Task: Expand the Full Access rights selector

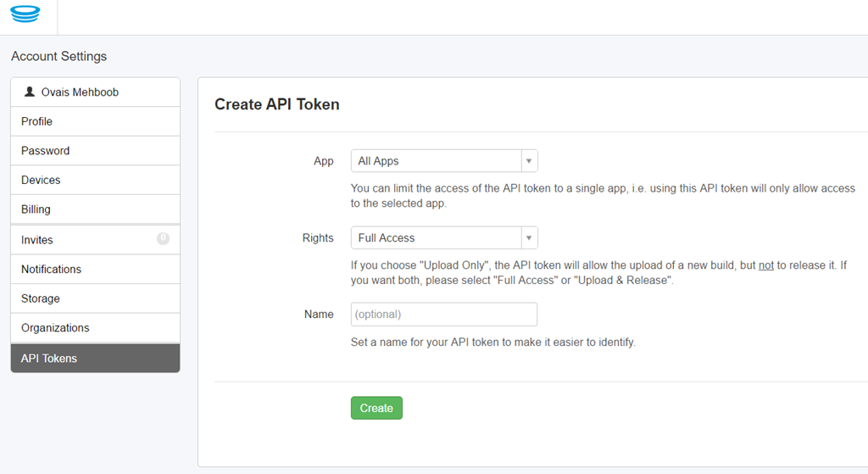Action: tap(437, 238)
